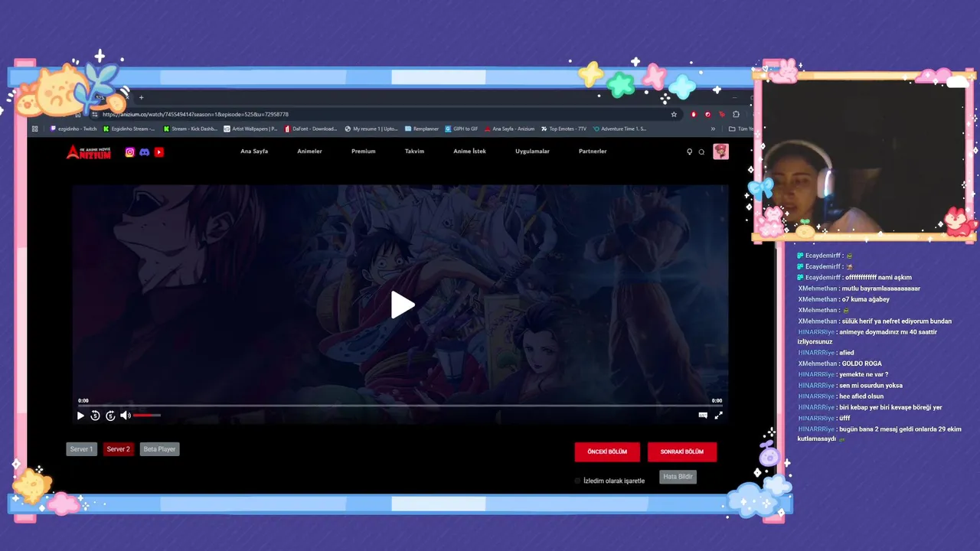The width and height of the screenshot is (980, 551).
Task: Open My resume bookmark
Action: coord(371,129)
